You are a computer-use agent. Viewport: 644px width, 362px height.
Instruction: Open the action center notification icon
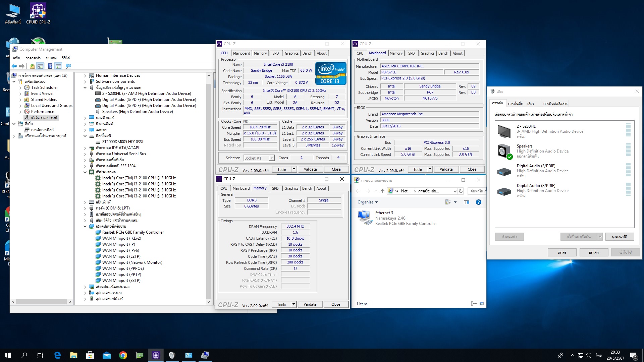click(x=633, y=355)
